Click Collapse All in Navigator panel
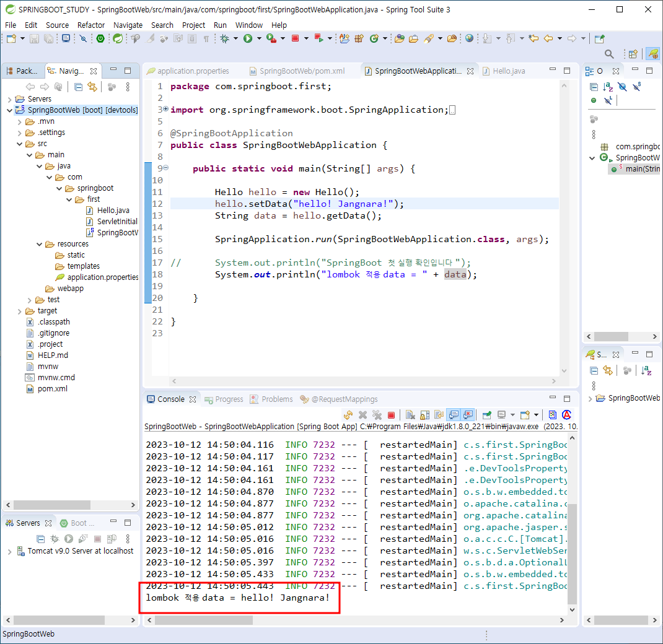The image size is (663, 644). click(x=78, y=87)
